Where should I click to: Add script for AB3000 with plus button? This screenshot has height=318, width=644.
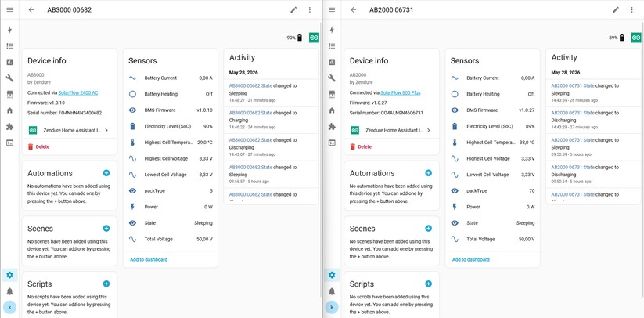coord(106,284)
